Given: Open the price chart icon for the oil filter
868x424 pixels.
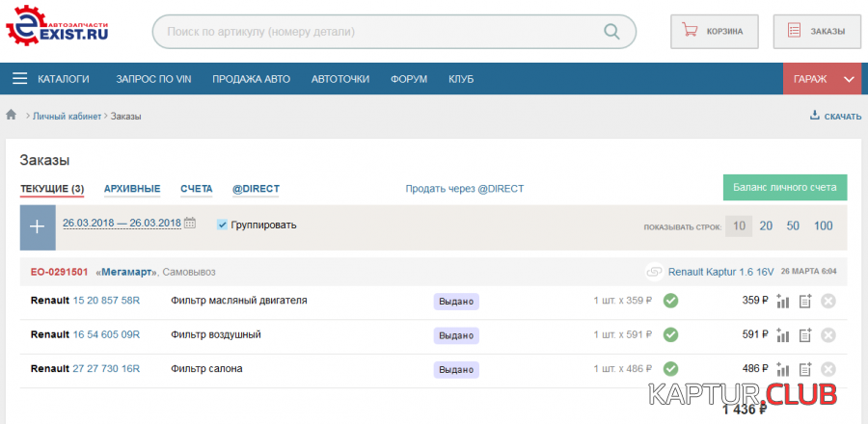Looking at the screenshot, I should click(x=782, y=301).
